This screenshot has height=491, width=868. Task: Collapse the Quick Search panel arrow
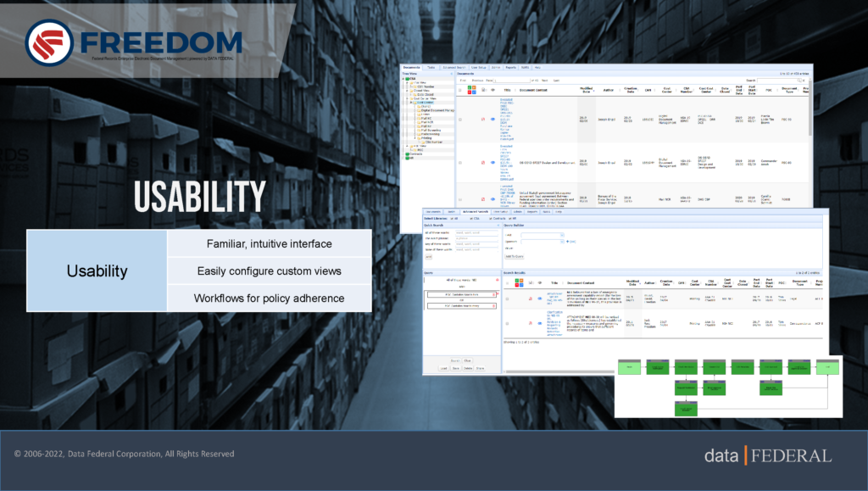point(498,226)
